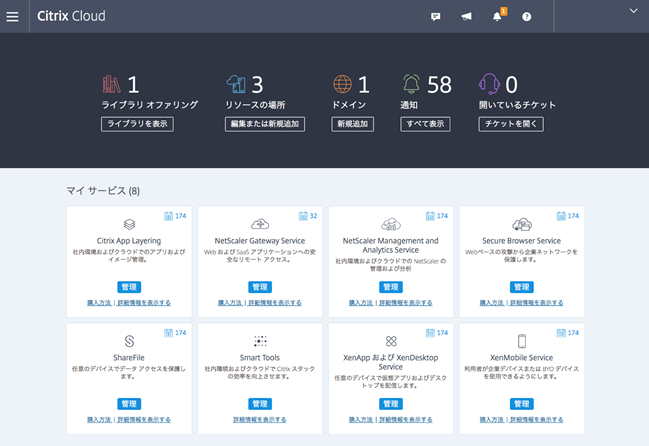This screenshot has height=446, width=649.
Task: Click the open tickets headset icon
Action: (489, 85)
